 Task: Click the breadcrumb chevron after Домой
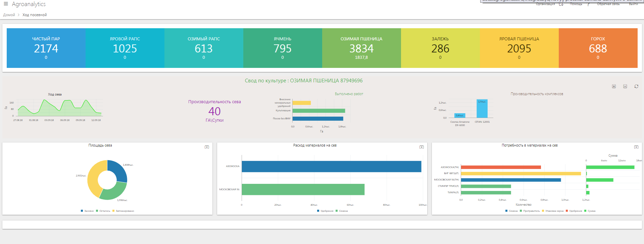tap(18, 15)
